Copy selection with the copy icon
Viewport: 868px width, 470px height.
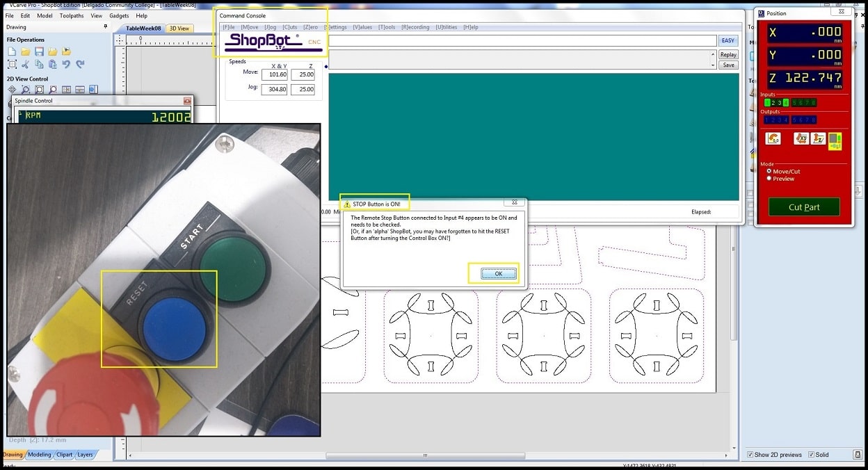pyautogui.click(x=39, y=64)
